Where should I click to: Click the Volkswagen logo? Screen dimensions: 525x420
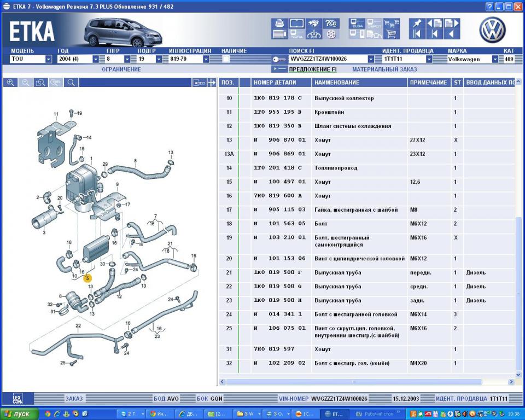coord(492,30)
